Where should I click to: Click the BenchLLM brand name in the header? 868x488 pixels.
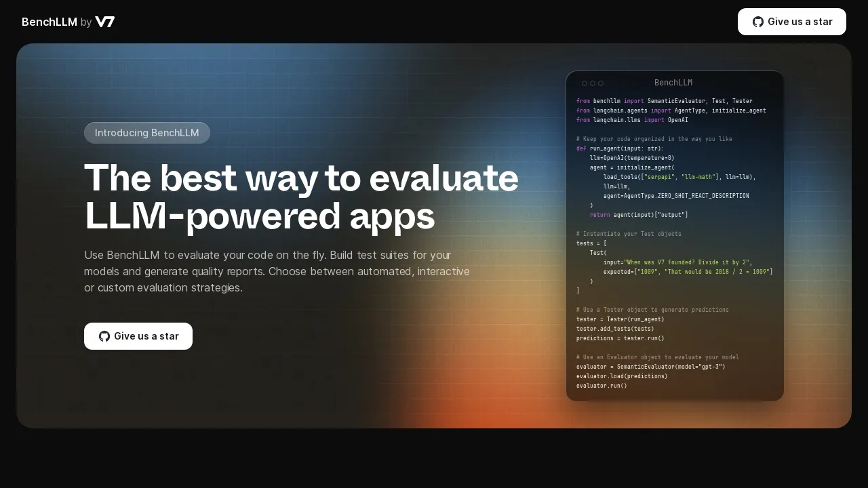point(50,22)
